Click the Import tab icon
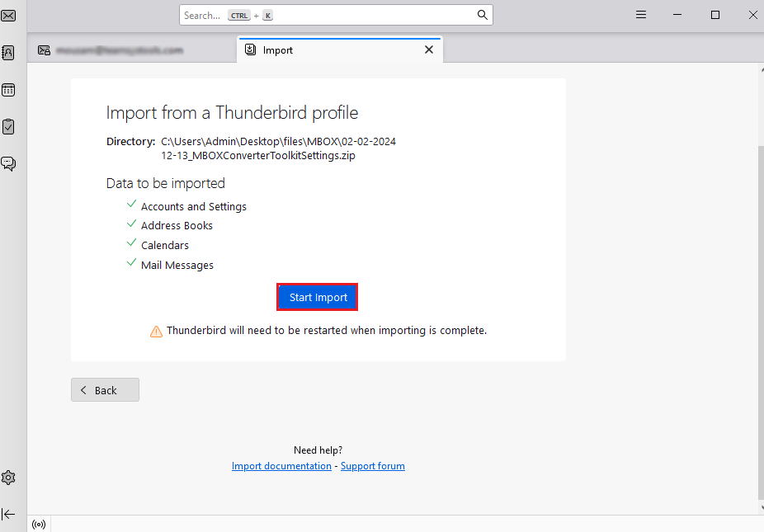764x532 pixels. pyautogui.click(x=250, y=49)
